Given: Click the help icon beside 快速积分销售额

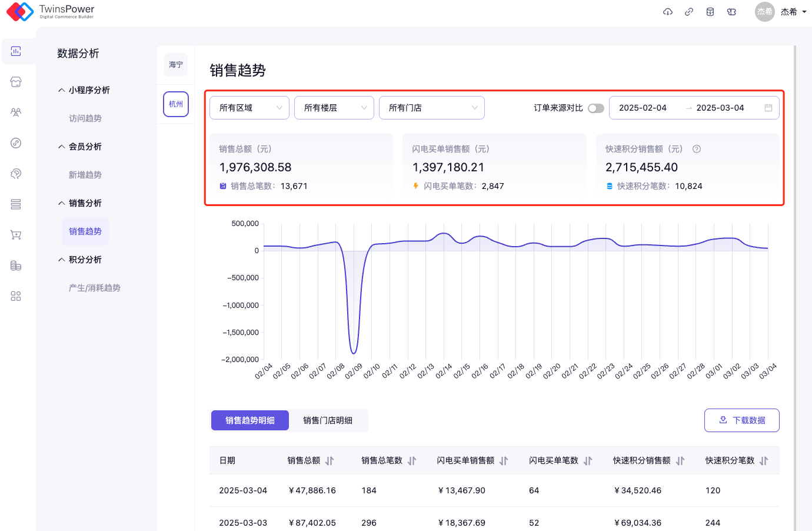Looking at the screenshot, I should pyautogui.click(x=697, y=149).
